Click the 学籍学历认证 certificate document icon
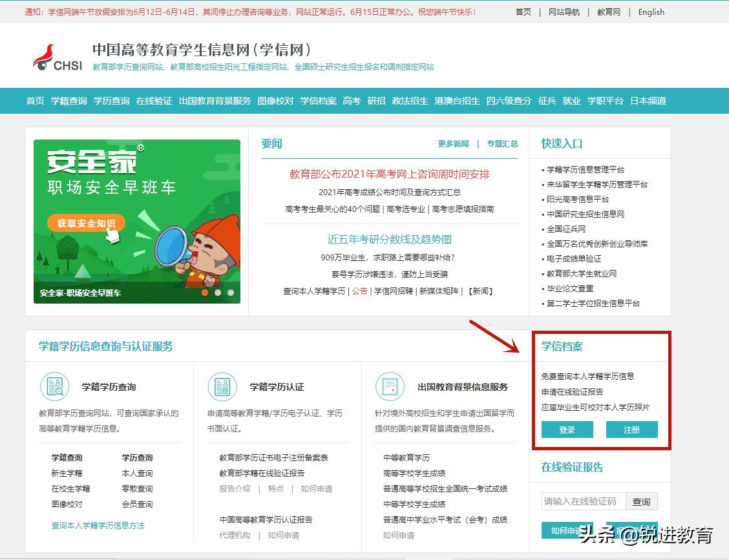Viewport: 729px width, 560px height. pyautogui.click(x=222, y=386)
